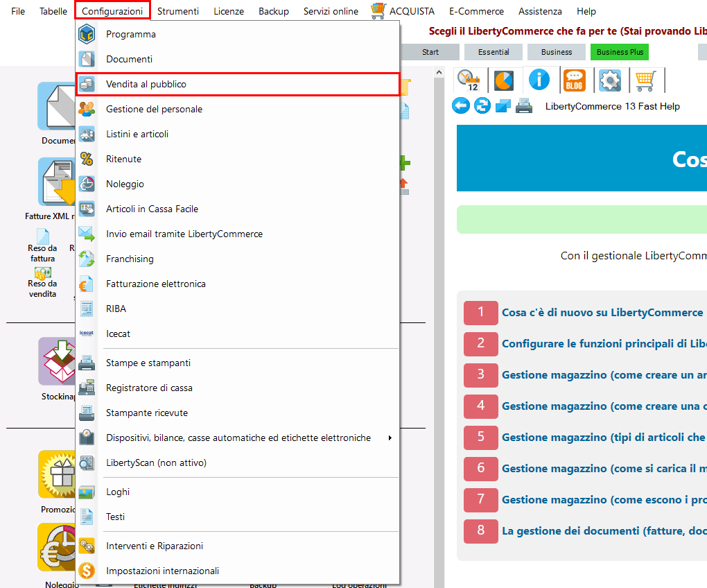Open the Backup menu
Screen dimensions: 707x588
click(x=274, y=11)
